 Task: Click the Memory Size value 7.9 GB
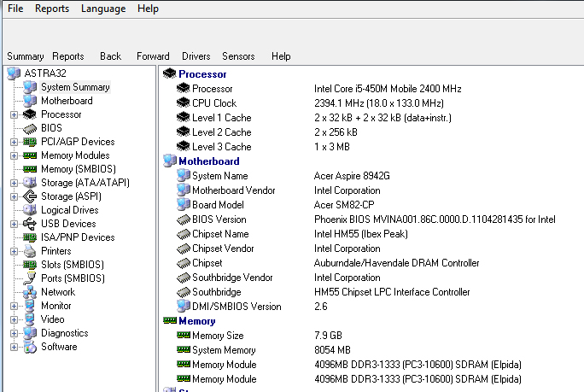(x=328, y=336)
